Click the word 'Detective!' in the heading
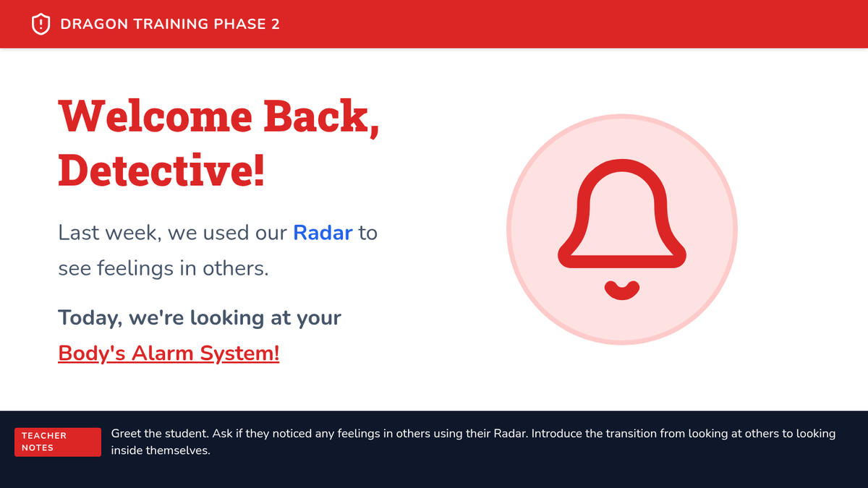The image size is (868, 488). 161,171
